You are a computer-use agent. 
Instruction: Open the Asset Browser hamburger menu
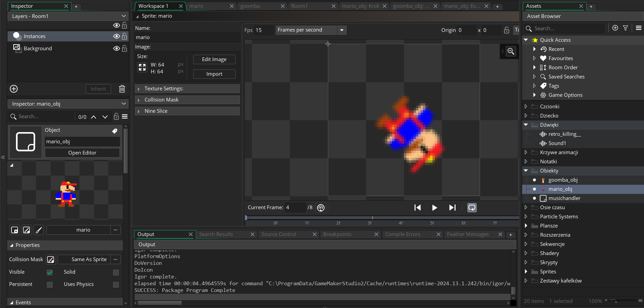pos(639,28)
